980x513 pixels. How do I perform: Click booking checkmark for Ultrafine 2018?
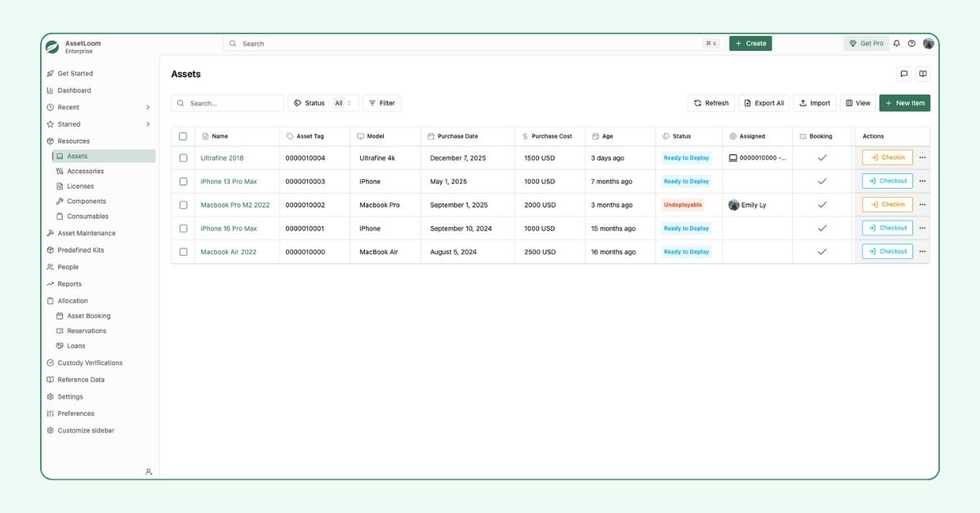point(822,158)
